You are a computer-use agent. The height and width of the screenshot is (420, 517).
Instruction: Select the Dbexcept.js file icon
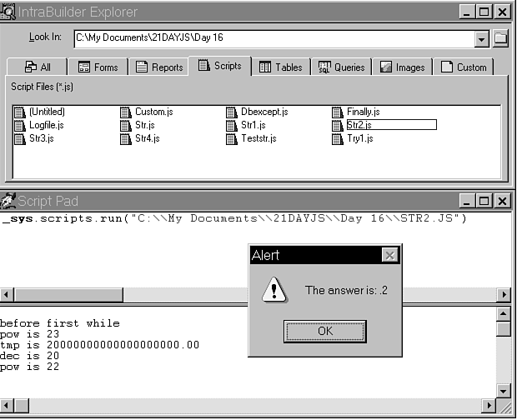[x=232, y=112]
